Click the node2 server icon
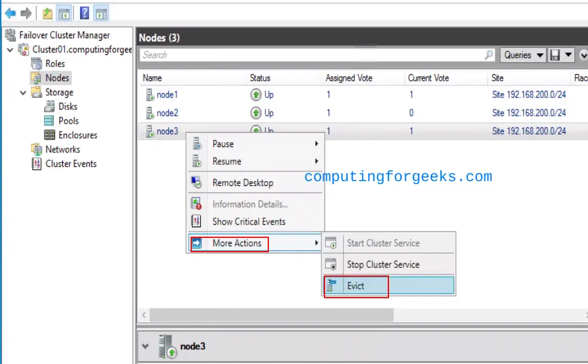Viewport: 588px width, 364px height. click(149, 113)
